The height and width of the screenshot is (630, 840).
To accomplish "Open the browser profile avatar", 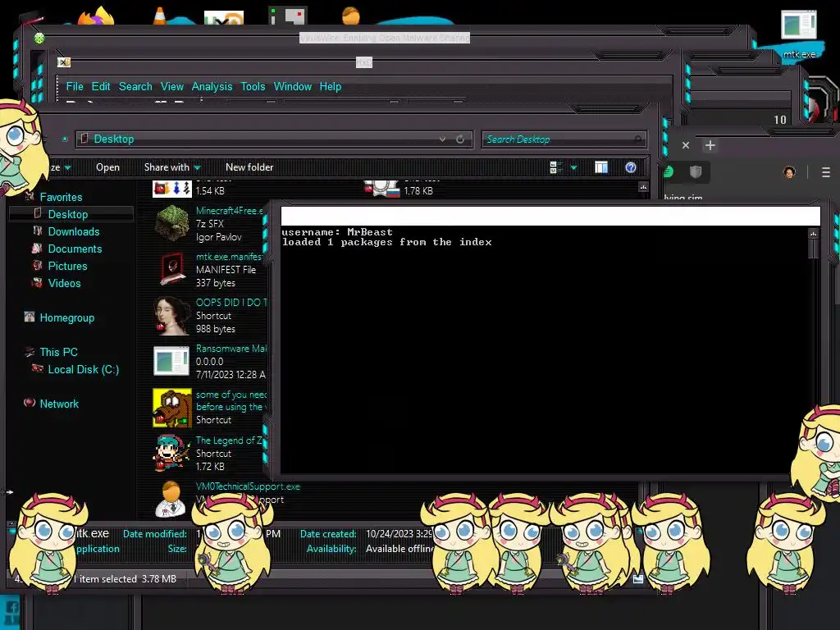I will coord(789,172).
